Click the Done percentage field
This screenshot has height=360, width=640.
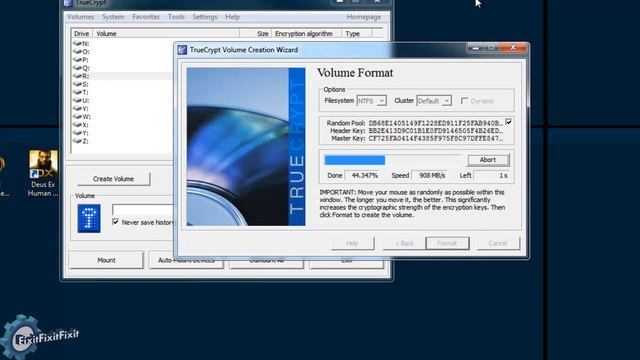[363, 176]
